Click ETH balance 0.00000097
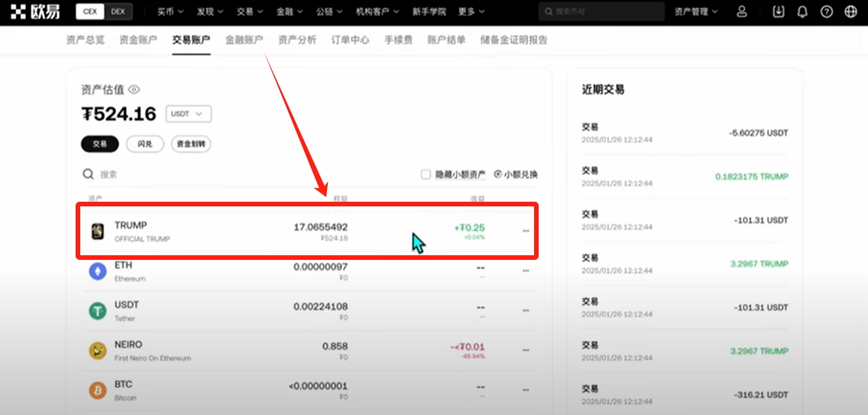The image size is (868, 415). point(320,267)
